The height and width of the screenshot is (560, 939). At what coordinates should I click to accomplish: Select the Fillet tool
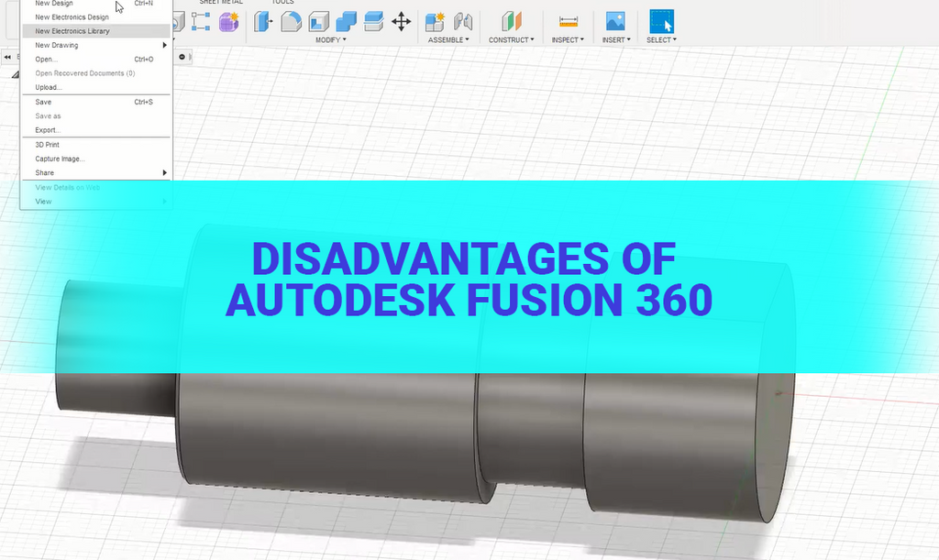[291, 20]
